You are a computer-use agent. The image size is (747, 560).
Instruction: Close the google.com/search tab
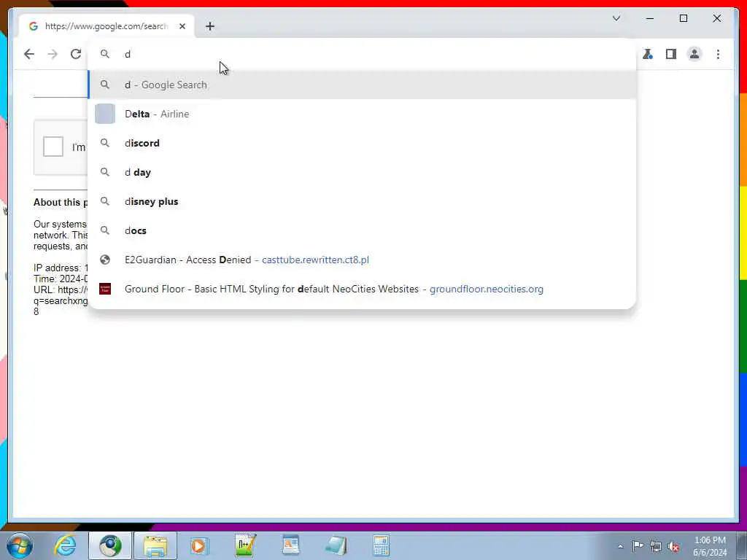182,26
